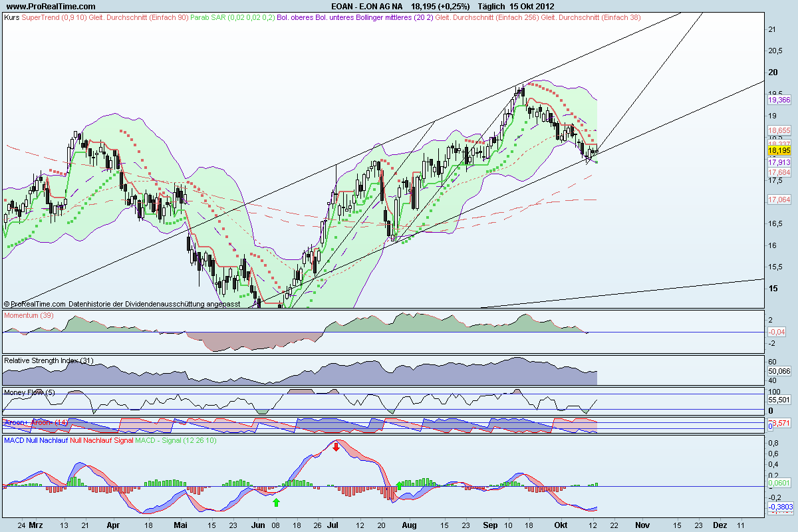798x532 pixels.
Task: Click the 16,5 price axis label
Action: coord(775,223)
